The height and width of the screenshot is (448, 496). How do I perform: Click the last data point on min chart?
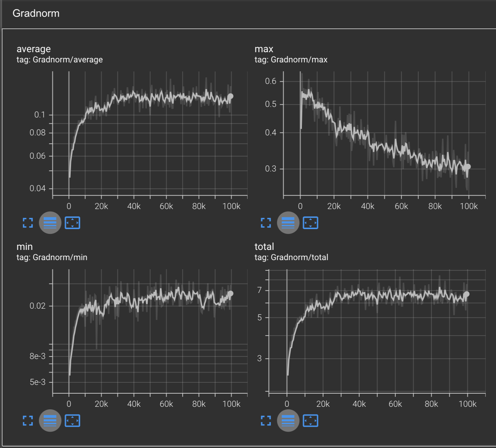click(230, 293)
